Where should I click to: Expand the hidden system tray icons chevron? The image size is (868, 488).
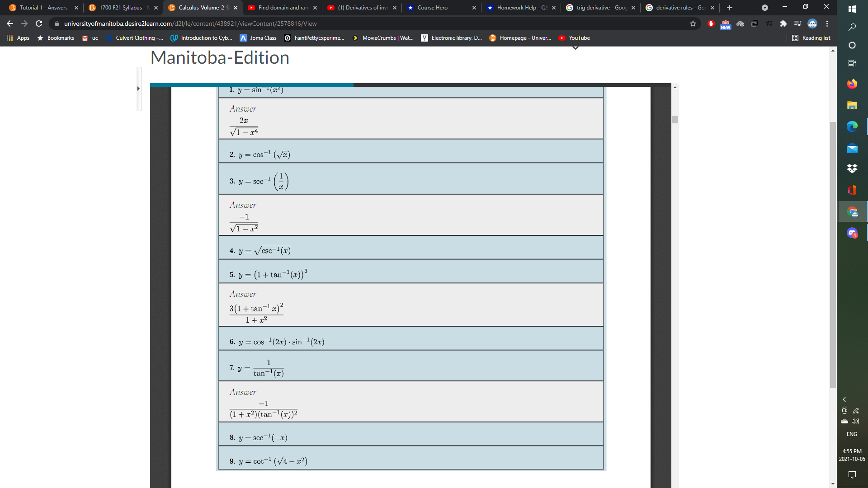tap(844, 399)
